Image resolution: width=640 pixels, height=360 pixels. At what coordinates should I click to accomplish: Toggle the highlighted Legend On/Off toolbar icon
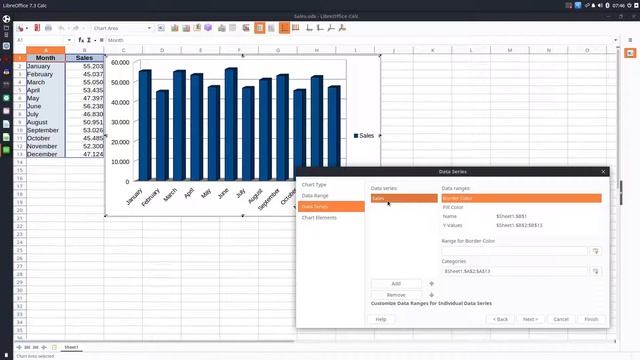click(x=260, y=28)
